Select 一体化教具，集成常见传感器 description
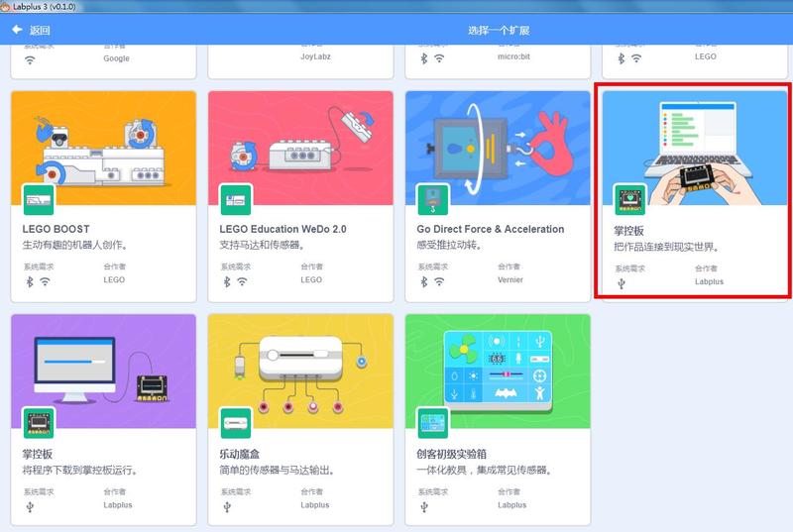Viewport: 793px width, 532px height. pos(485,471)
